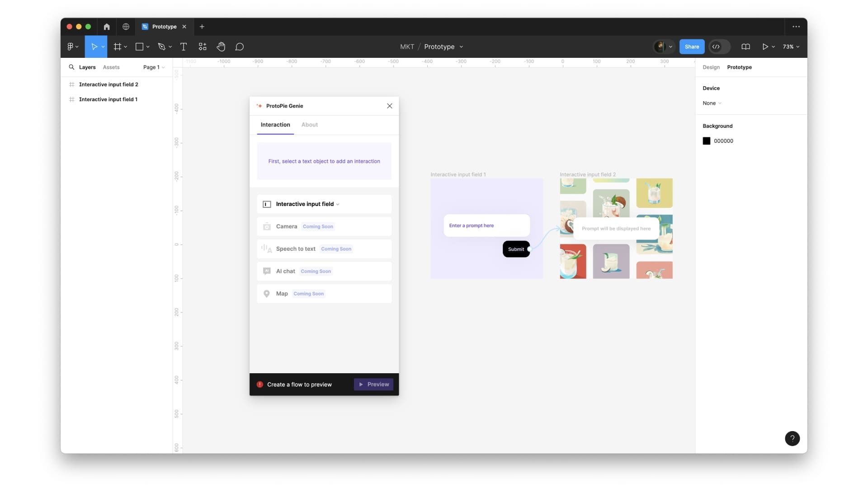Pick the Hand tool for panning
Viewport: 868px width, 488px height.
221,47
